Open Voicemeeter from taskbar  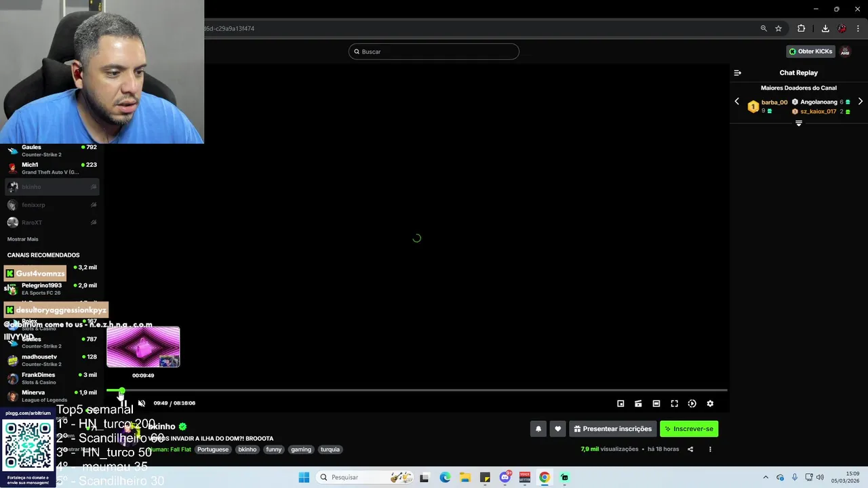525,477
